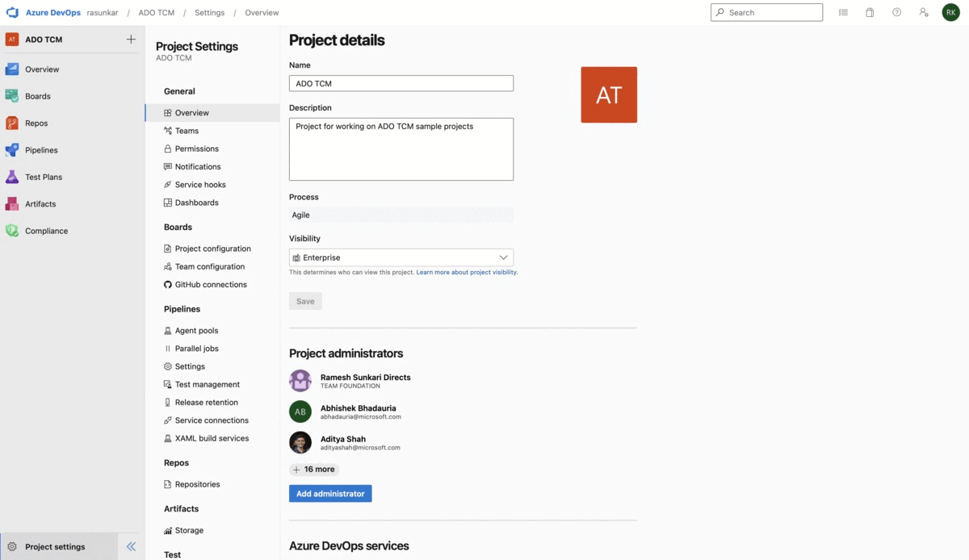Open the work items list icon in header
The height and width of the screenshot is (560, 969).
(843, 13)
